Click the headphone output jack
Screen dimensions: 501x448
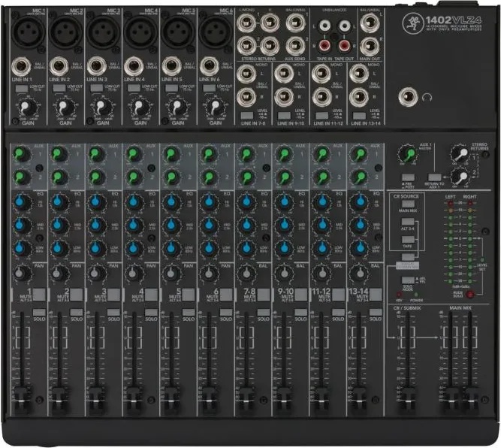[408, 97]
